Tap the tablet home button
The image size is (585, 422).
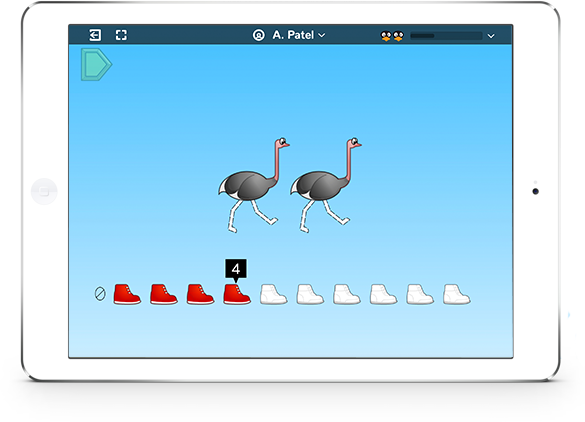click(44, 192)
